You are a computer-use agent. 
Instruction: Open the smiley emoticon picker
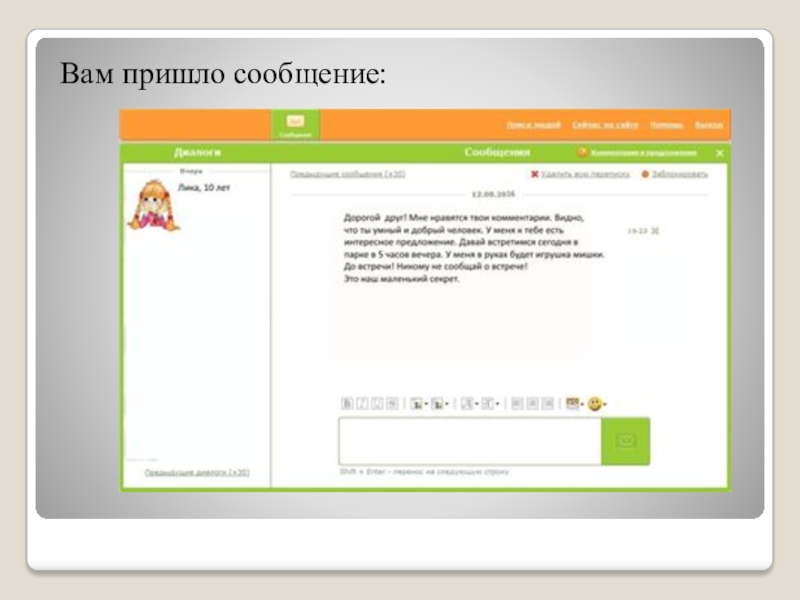click(596, 404)
